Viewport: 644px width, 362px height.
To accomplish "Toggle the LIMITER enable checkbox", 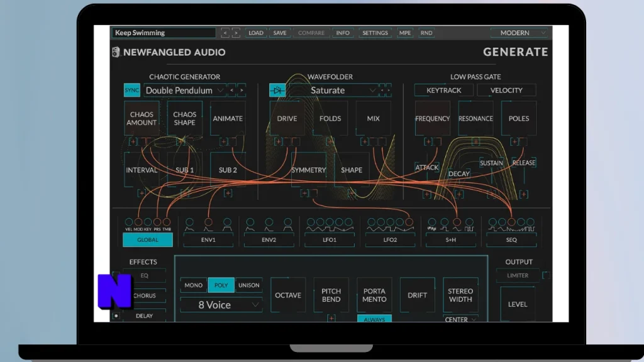I will [x=547, y=275].
